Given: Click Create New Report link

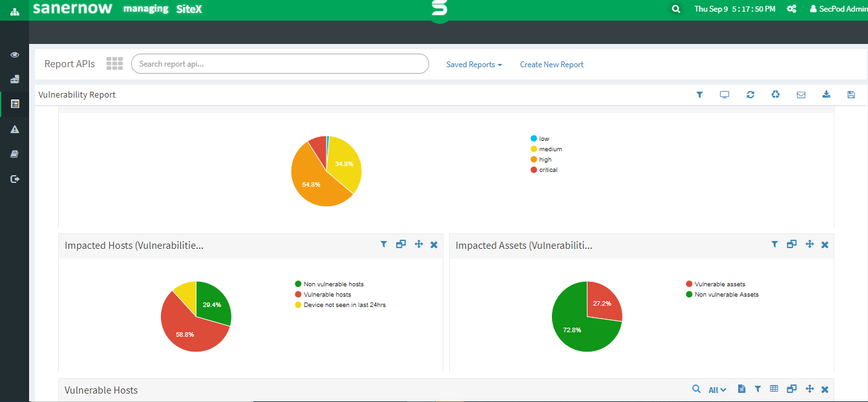Looking at the screenshot, I should 551,65.
